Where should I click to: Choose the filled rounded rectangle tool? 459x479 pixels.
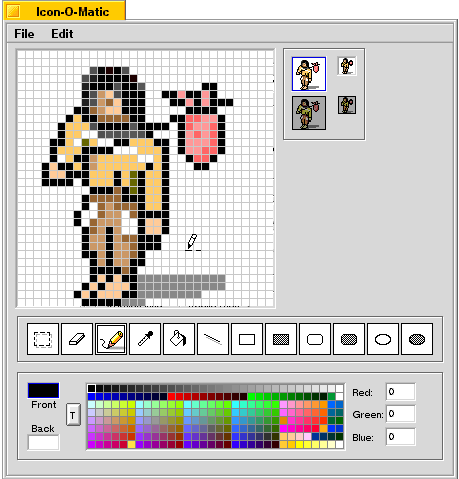(x=349, y=339)
